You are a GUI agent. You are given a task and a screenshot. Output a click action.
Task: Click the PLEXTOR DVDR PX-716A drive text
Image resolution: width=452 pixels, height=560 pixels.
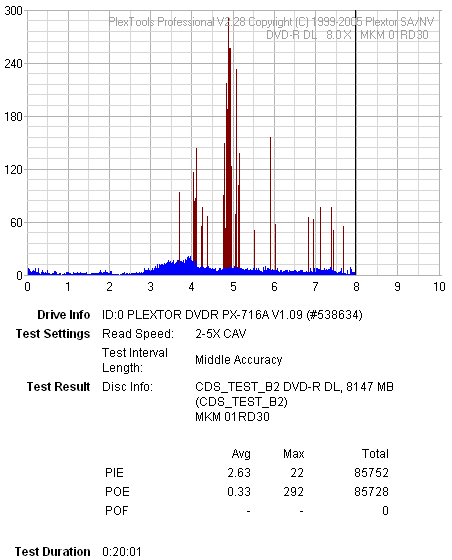pos(232,315)
